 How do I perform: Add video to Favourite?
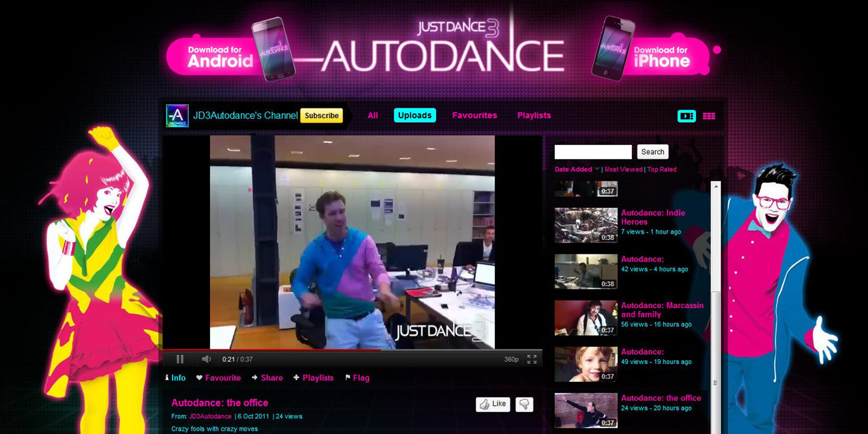point(219,378)
